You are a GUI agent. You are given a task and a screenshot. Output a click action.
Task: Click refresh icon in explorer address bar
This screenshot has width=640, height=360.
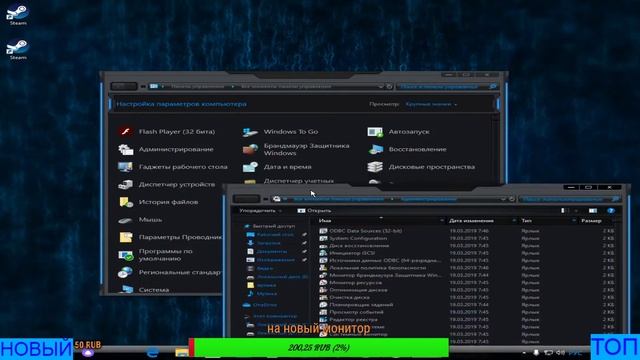[x=512, y=199]
